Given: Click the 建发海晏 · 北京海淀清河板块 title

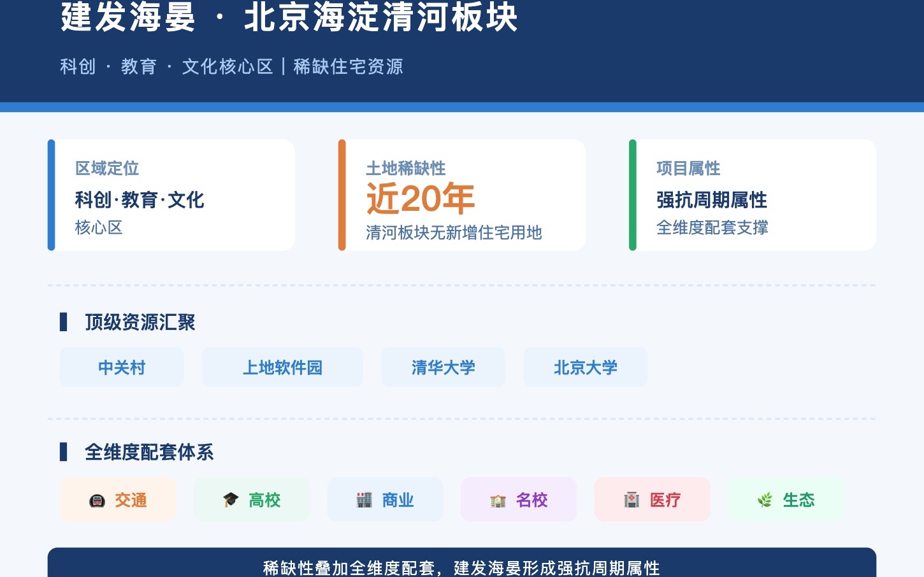Looking at the screenshot, I should tap(289, 16).
